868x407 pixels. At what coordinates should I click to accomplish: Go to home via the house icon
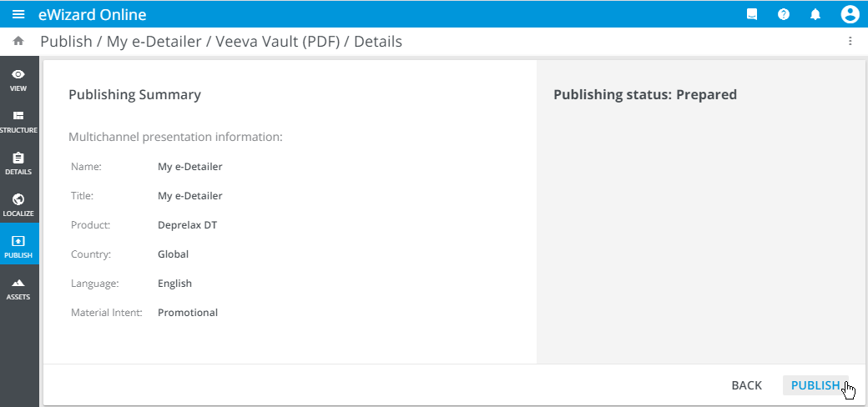pyautogui.click(x=18, y=41)
